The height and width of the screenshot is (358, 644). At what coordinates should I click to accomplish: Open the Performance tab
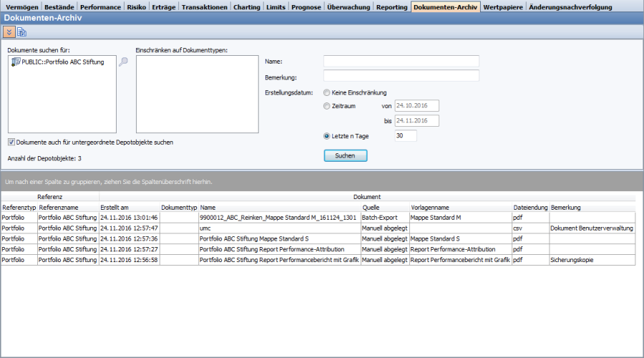click(100, 7)
